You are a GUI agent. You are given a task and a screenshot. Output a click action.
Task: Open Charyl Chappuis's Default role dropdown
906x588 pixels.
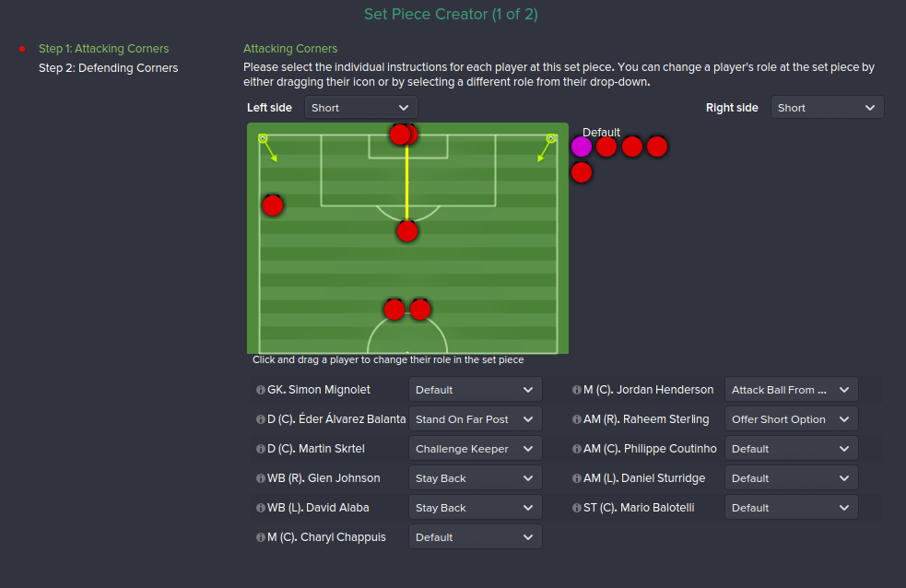point(474,537)
